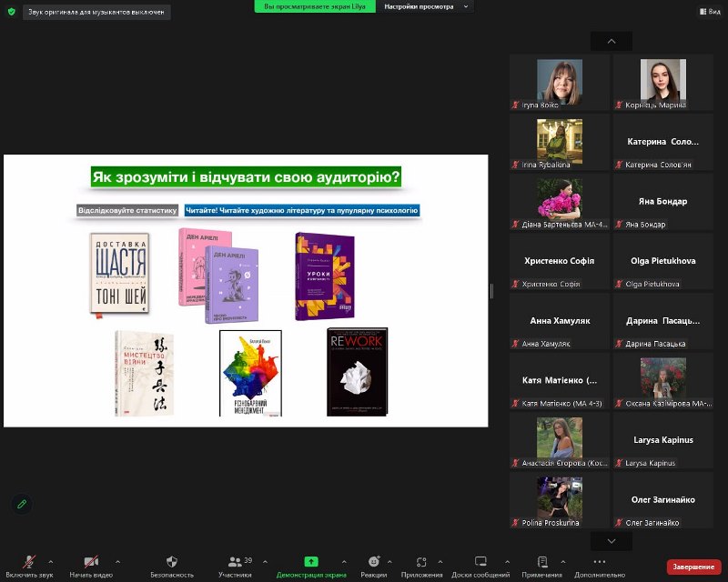728x582 pixels.
Task: Show next participants with down chevron
Action: coord(612,541)
